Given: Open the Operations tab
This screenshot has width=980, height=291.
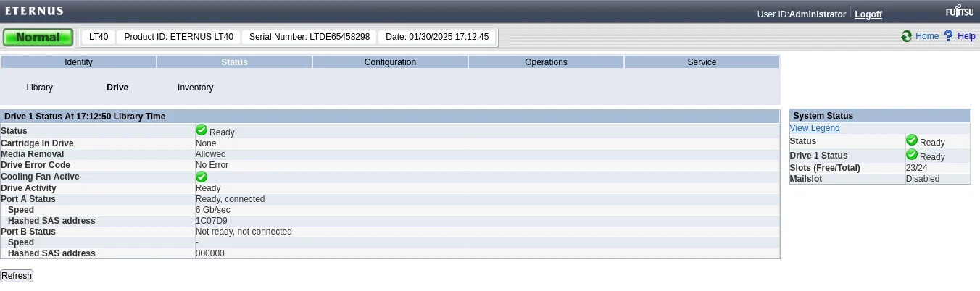Looking at the screenshot, I should (x=546, y=62).
